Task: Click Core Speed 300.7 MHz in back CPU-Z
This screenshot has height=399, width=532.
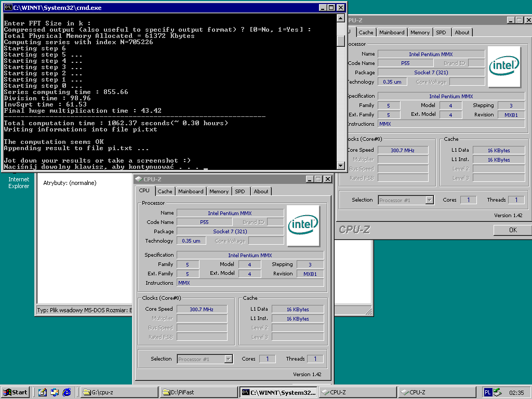Action: click(x=403, y=150)
